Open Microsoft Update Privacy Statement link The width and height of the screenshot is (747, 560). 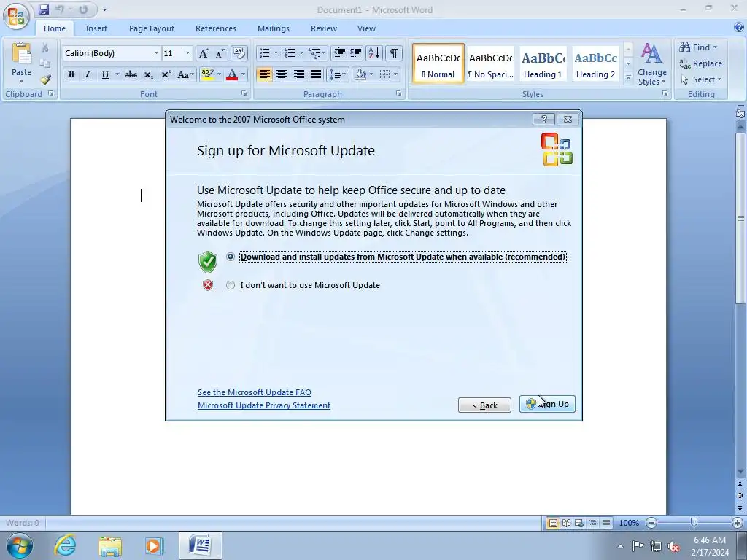pyautogui.click(x=264, y=405)
